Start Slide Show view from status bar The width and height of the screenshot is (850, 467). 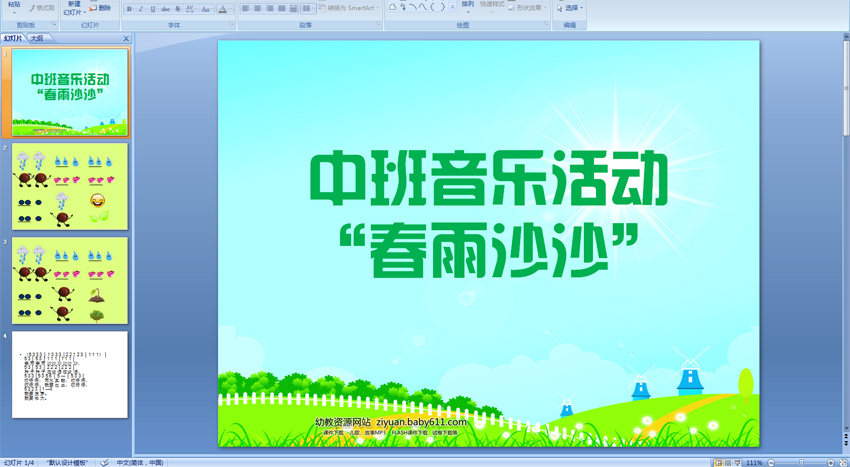(737, 463)
